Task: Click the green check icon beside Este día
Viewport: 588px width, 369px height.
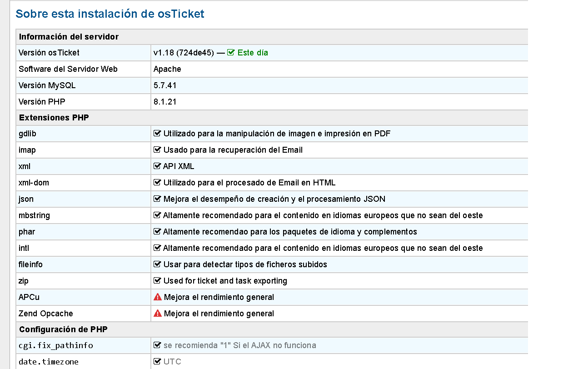Action: 231,53
